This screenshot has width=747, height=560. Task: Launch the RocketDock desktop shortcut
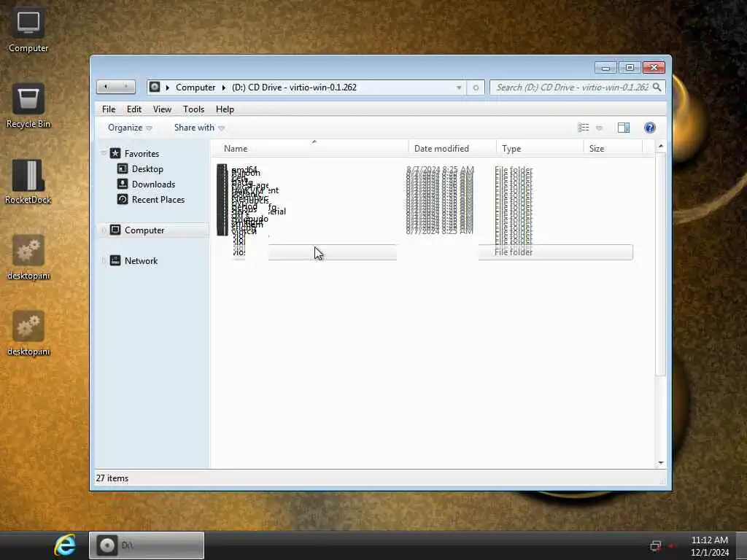(x=28, y=182)
